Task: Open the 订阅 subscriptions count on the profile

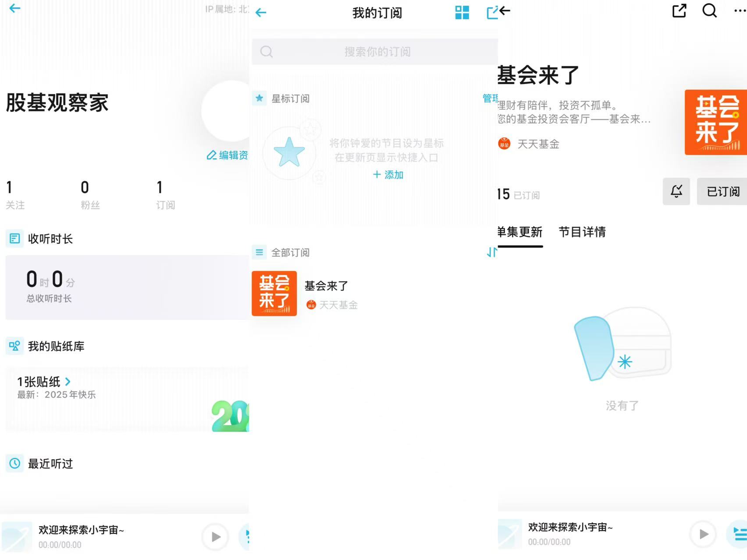Action: click(x=165, y=195)
